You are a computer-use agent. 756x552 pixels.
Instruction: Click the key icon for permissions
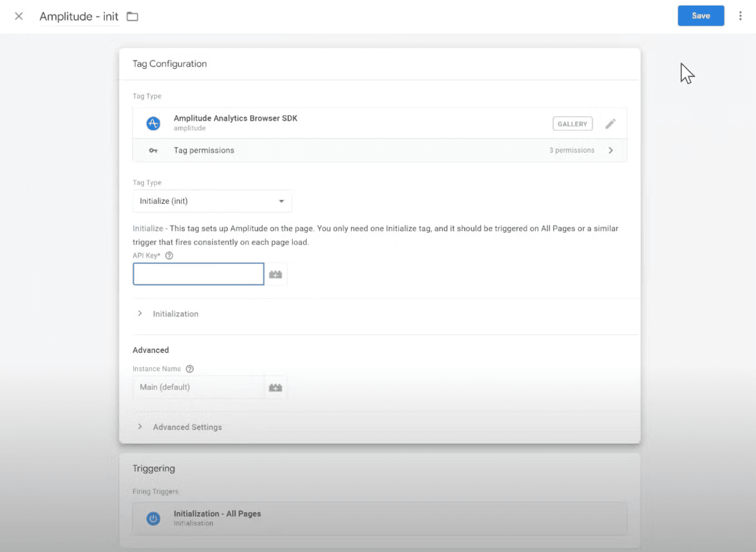[153, 150]
